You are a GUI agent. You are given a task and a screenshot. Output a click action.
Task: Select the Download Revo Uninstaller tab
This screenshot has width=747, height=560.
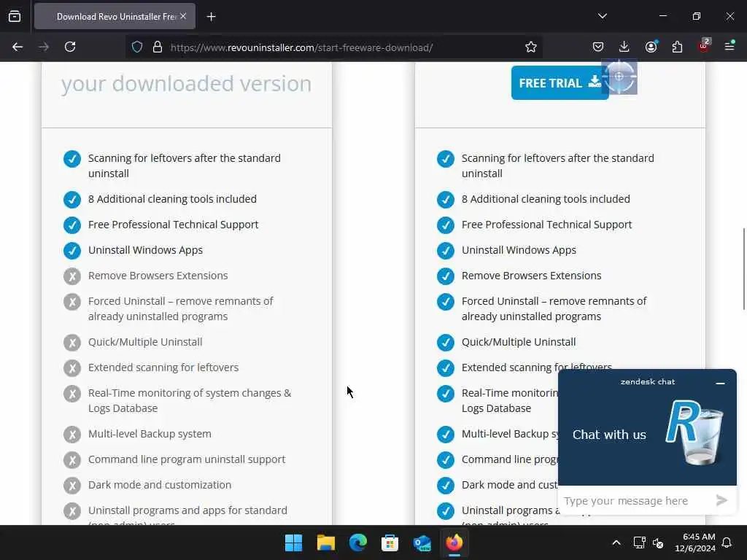pos(115,16)
